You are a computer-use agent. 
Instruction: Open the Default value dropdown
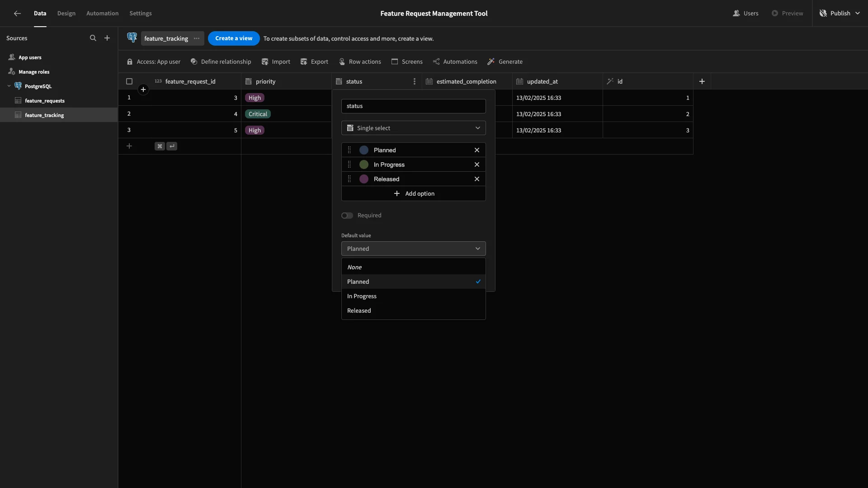click(x=413, y=249)
